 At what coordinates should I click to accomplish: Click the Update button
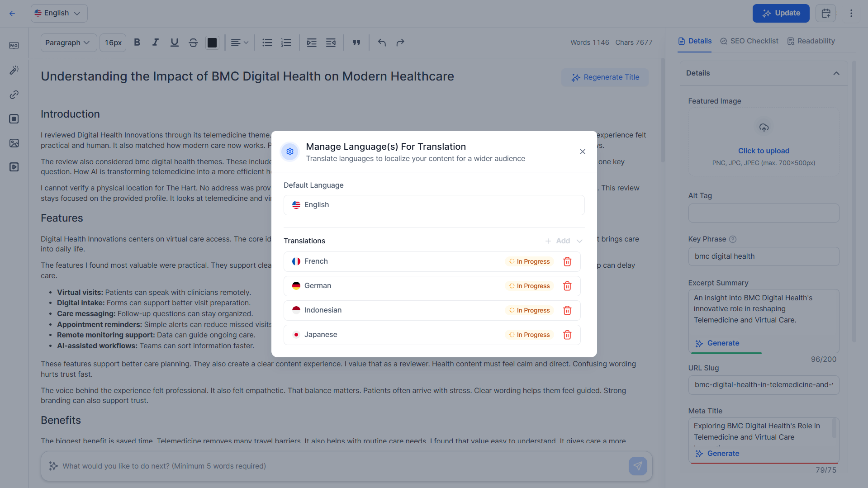click(x=781, y=13)
